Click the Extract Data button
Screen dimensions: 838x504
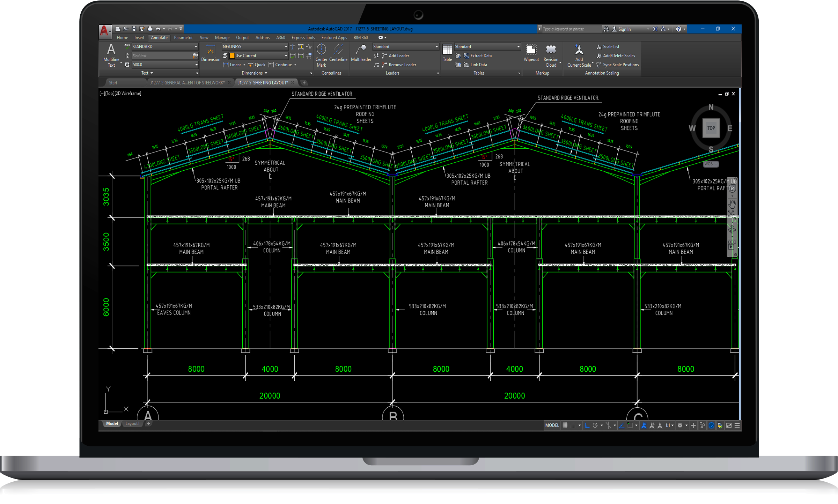pyautogui.click(x=480, y=56)
